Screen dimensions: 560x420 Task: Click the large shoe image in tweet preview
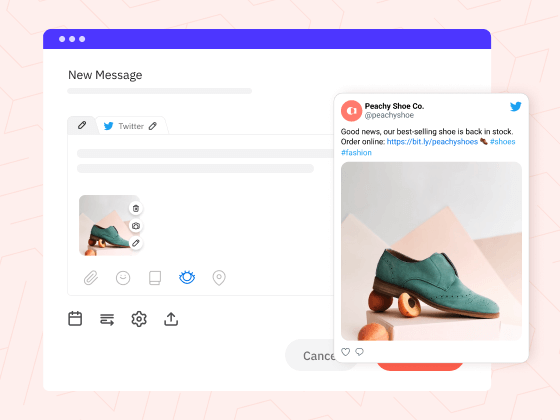(431, 251)
